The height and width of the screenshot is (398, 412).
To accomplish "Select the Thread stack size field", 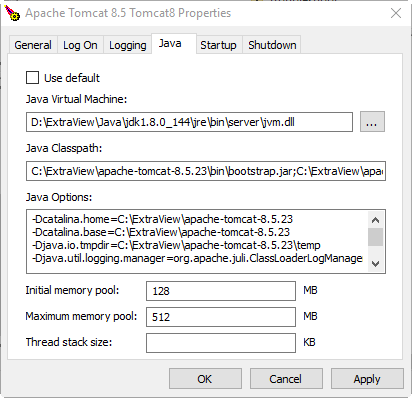I will (x=221, y=343).
